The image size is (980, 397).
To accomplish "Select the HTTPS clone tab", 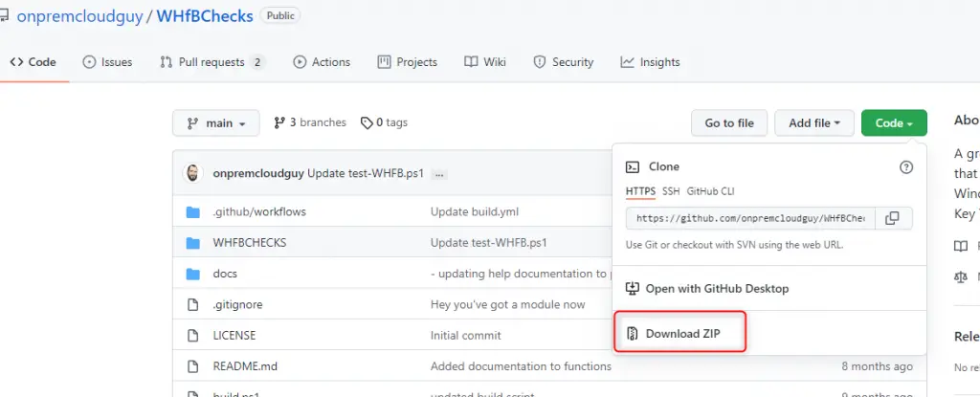I will [x=640, y=191].
